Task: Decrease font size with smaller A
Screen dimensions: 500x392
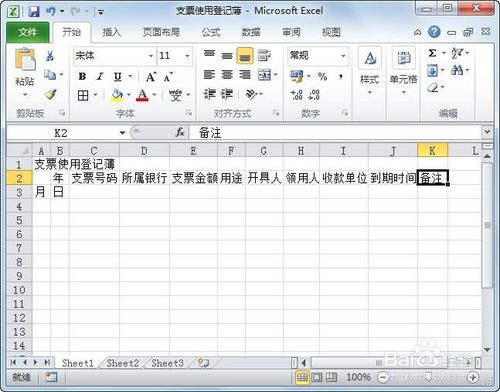Action: 168,77
